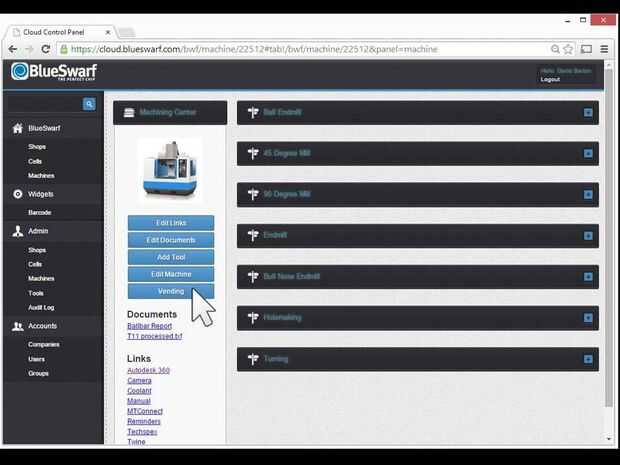620x465 pixels.
Task: Open Machines under the BlueSwarf section
Action: click(41, 176)
